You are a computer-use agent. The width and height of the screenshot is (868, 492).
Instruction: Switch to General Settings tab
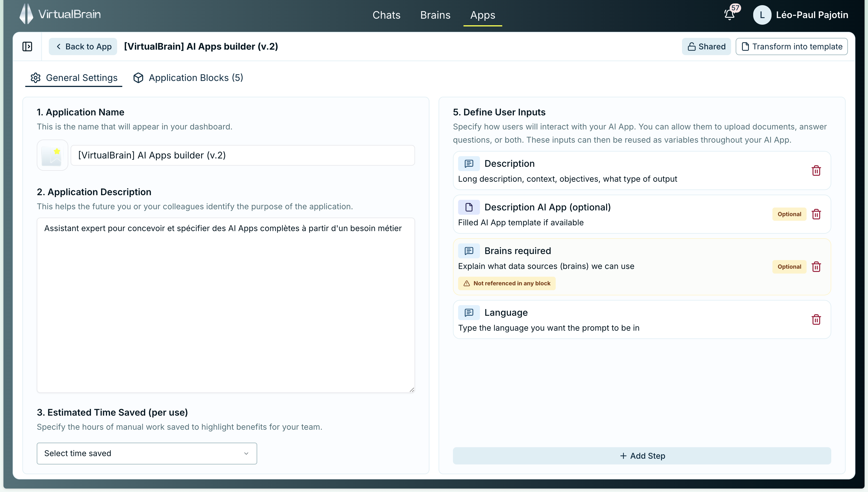coord(74,78)
